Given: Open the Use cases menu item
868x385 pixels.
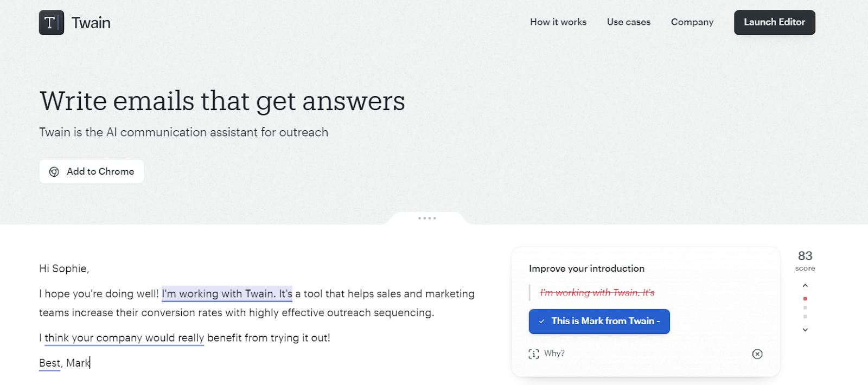Looking at the screenshot, I should [x=629, y=22].
